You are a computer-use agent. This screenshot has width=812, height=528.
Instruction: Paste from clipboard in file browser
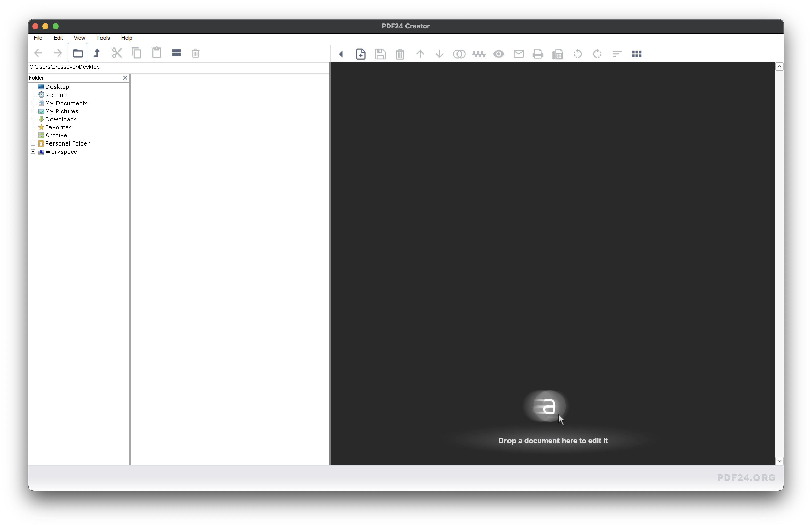(156, 53)
